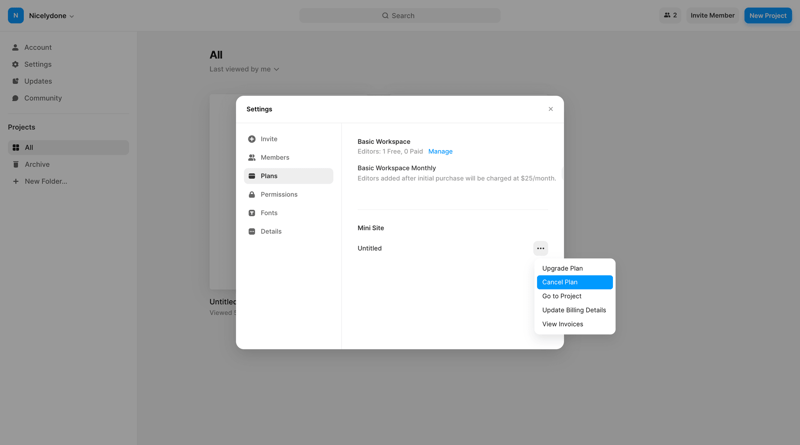The width and height of the screenshot is (800, 445).
Task: Click the three-dot menu for Untitled site
Action: pos(540,249)
